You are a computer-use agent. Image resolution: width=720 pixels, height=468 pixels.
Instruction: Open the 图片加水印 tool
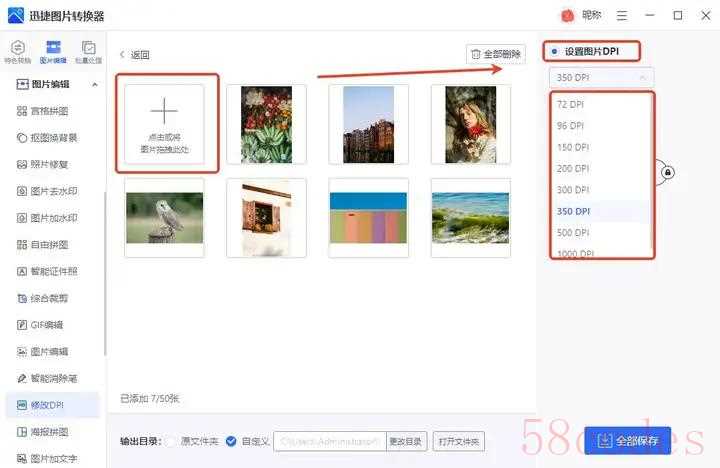[47, 218]
